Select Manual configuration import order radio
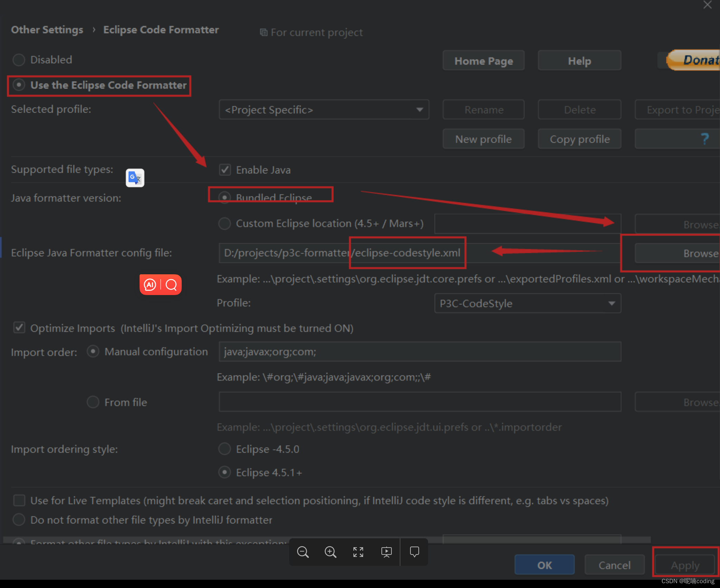 pos(93,352)
